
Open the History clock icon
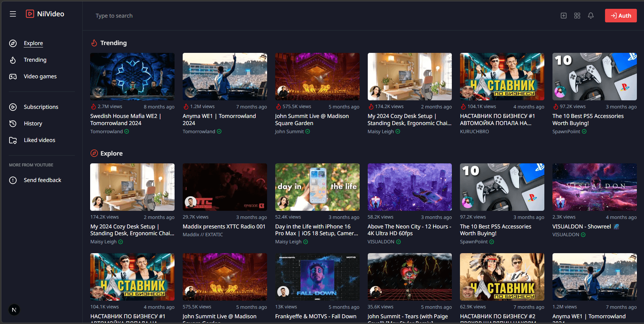pos(13,124)
